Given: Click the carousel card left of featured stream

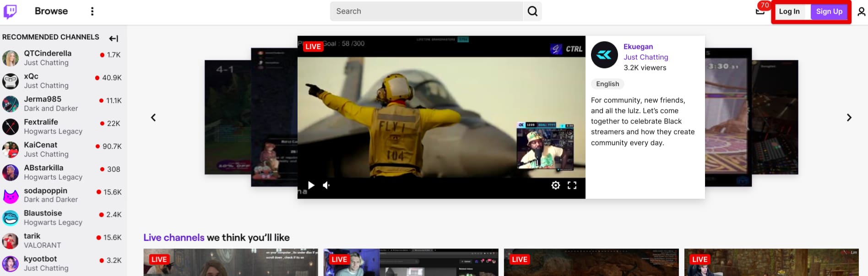Looking at the screenshot, I should coord(274,117).
